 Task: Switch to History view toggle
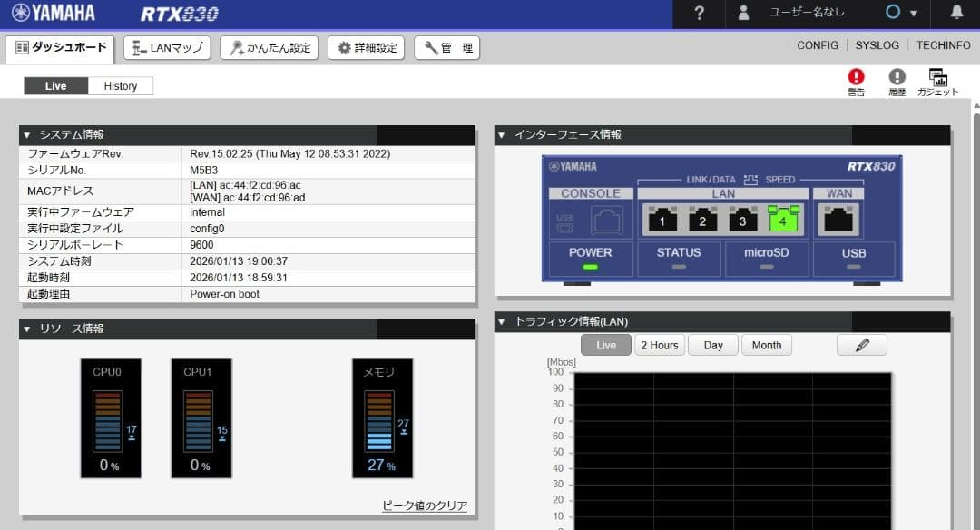[121, 86]
